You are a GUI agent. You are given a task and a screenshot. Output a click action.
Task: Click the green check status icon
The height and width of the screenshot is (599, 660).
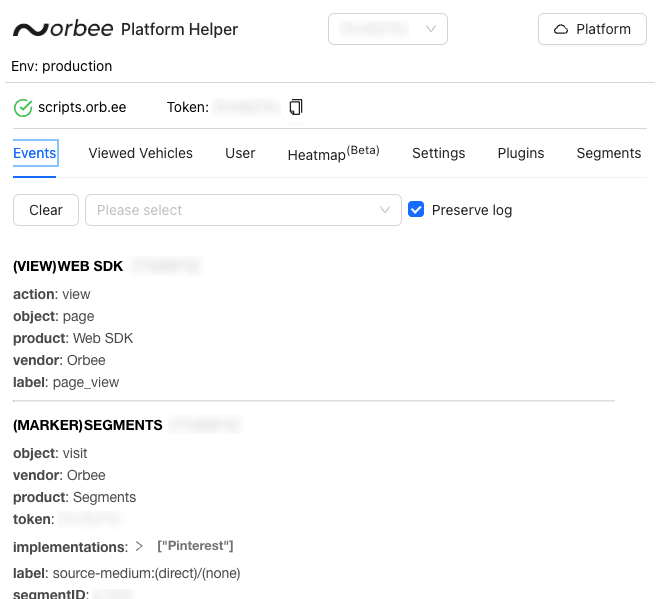(x=23, y=108)
